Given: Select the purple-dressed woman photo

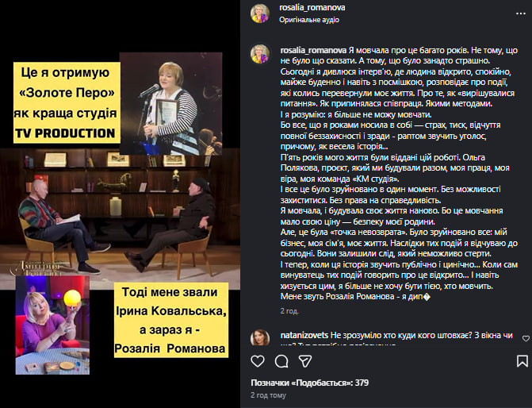Looking at the screenshot, I should point(52,325).
